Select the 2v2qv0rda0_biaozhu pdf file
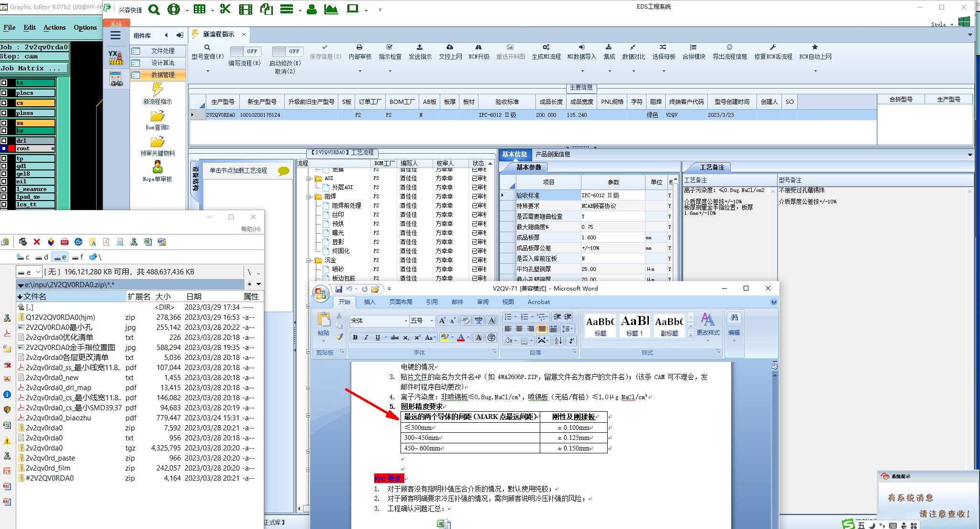The width and height of the screenshot is (980, 529). [x=58, y=418]
